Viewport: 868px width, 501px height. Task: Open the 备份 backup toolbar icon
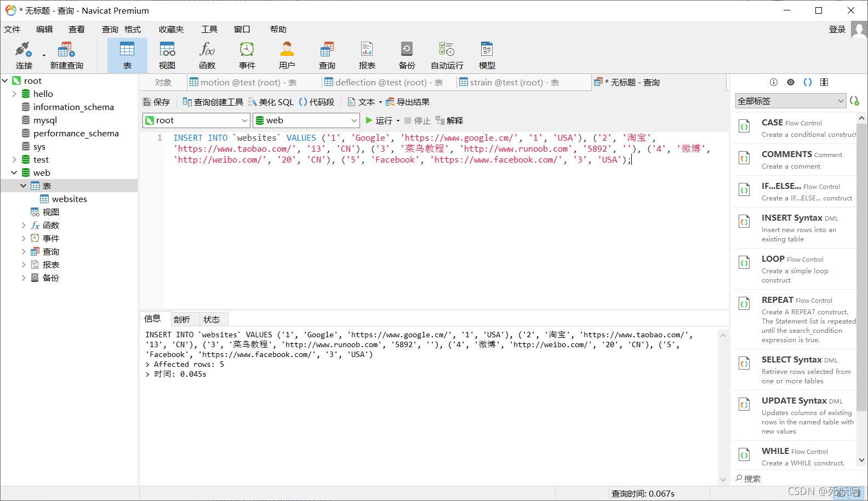click(407, 55)
